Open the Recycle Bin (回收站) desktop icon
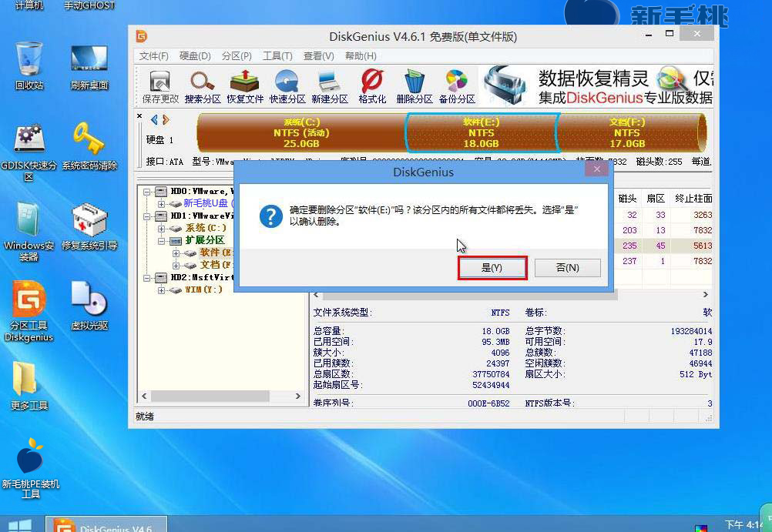The width and height of the screenshot is (772, 532). click(29, 66)
